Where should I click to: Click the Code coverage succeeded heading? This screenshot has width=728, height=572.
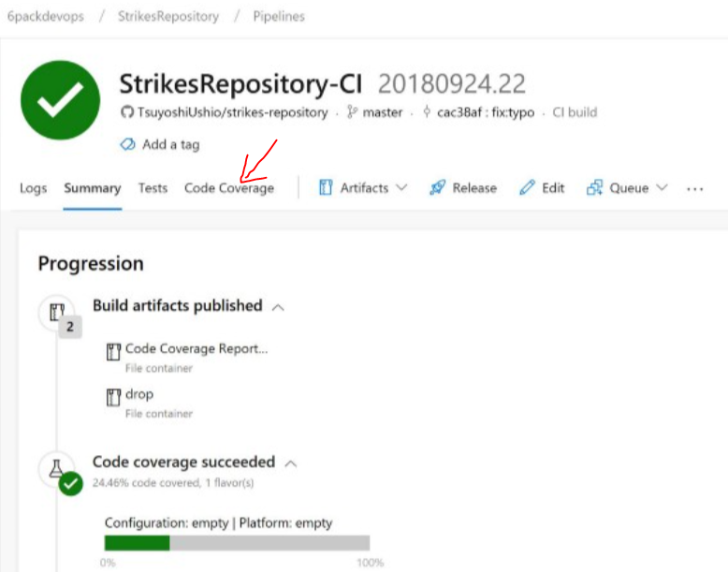(183, 462)
